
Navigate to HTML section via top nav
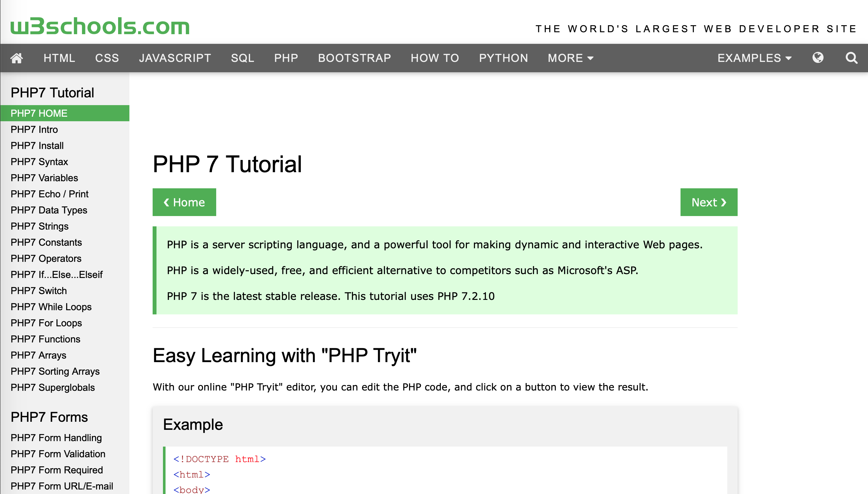pos(59,58)
